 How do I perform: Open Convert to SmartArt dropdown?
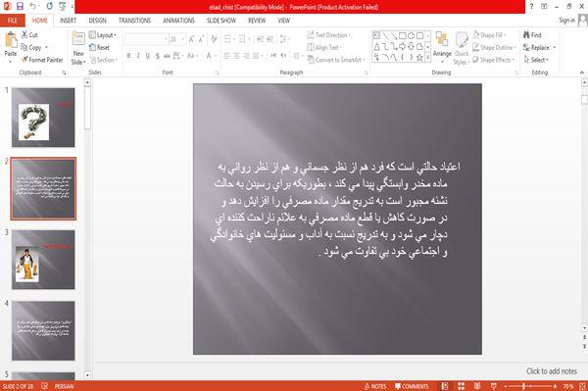pos(336,60)
